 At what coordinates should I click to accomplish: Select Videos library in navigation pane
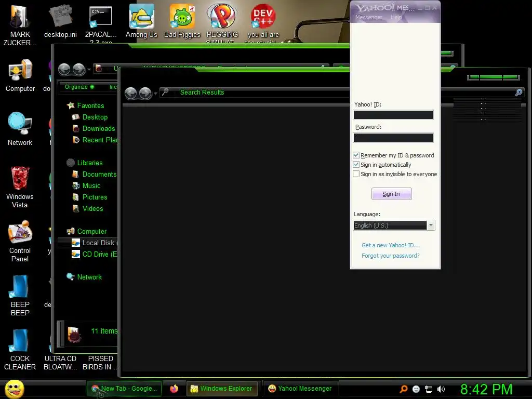(92, 209)
